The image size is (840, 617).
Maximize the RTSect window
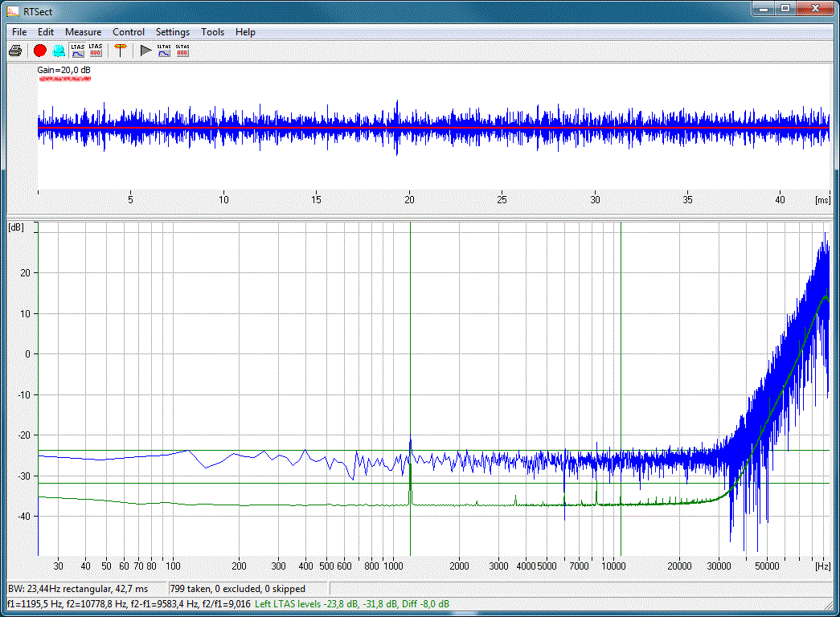(x=785, y=9)
